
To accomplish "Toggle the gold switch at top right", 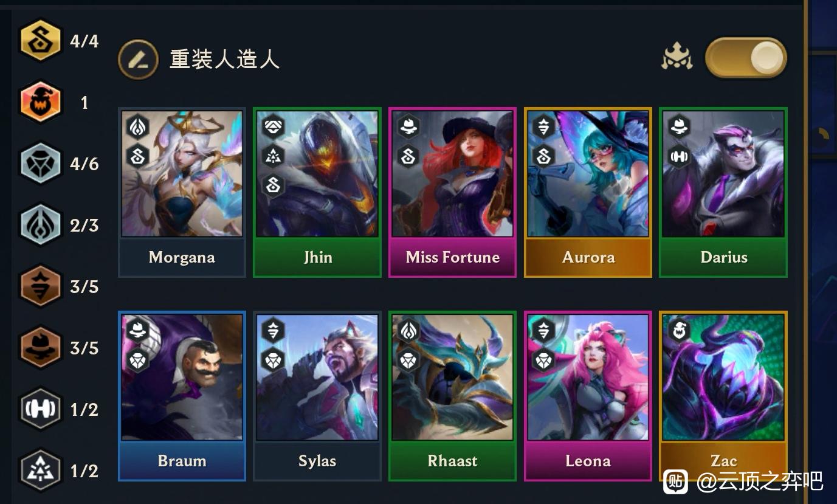I will point(746,58).
